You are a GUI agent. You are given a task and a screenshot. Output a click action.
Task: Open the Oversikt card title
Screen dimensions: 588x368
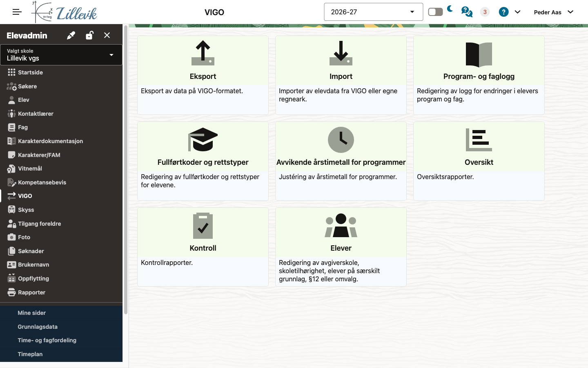click(x=479, y=162)
